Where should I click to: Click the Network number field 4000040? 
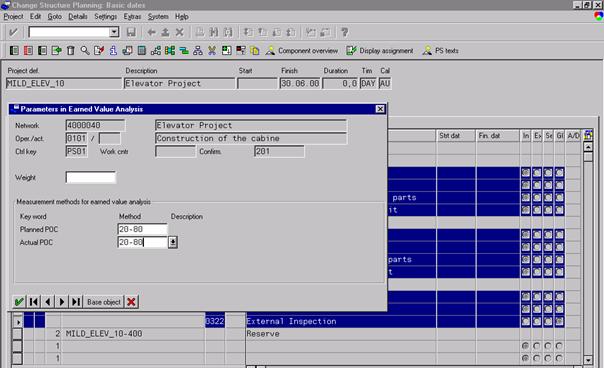pos(95,125)
